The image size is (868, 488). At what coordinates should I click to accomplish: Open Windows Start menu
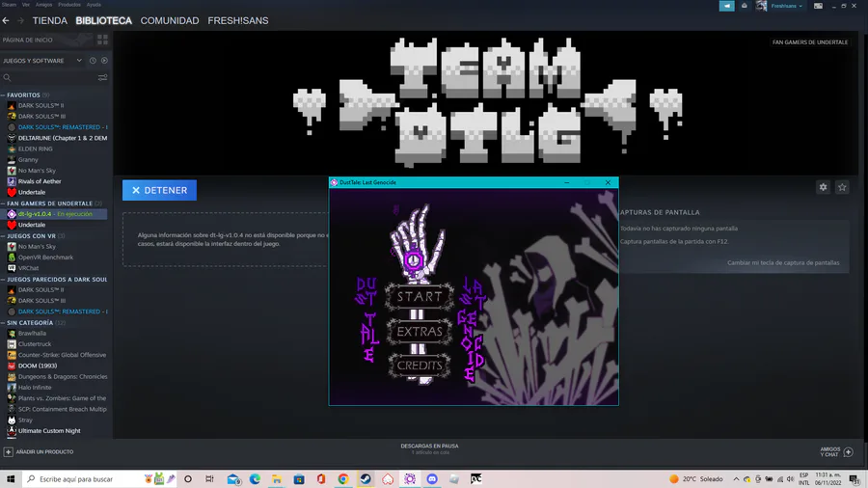(x=10, y=479)
